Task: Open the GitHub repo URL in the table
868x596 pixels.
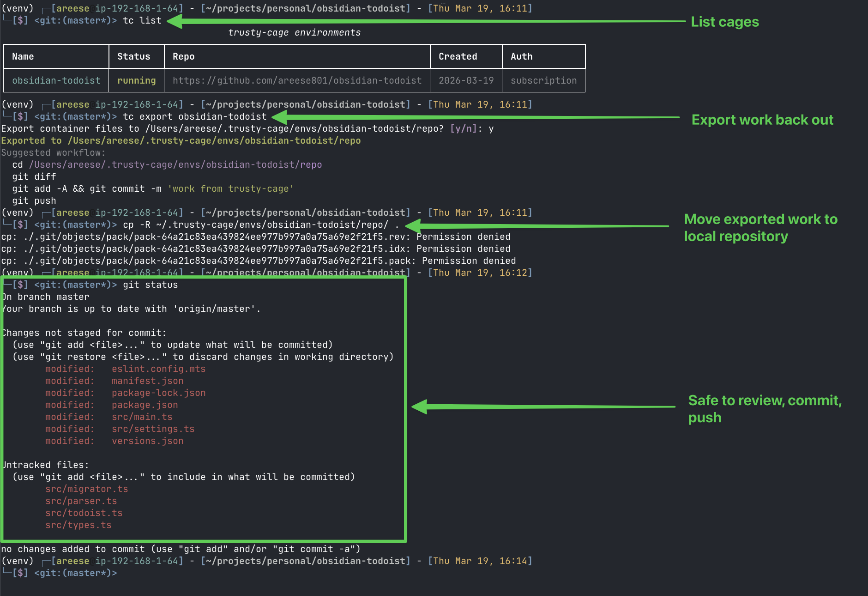Action: coord(297,80)
